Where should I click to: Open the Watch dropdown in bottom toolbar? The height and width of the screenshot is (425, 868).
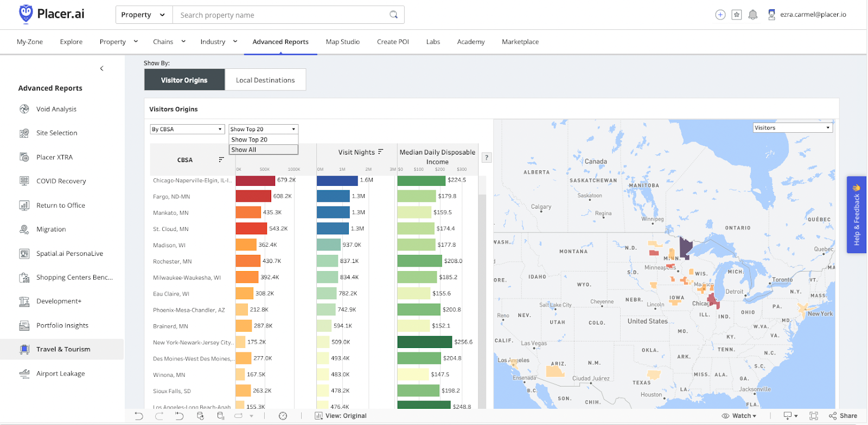click(x=739, y=416)
